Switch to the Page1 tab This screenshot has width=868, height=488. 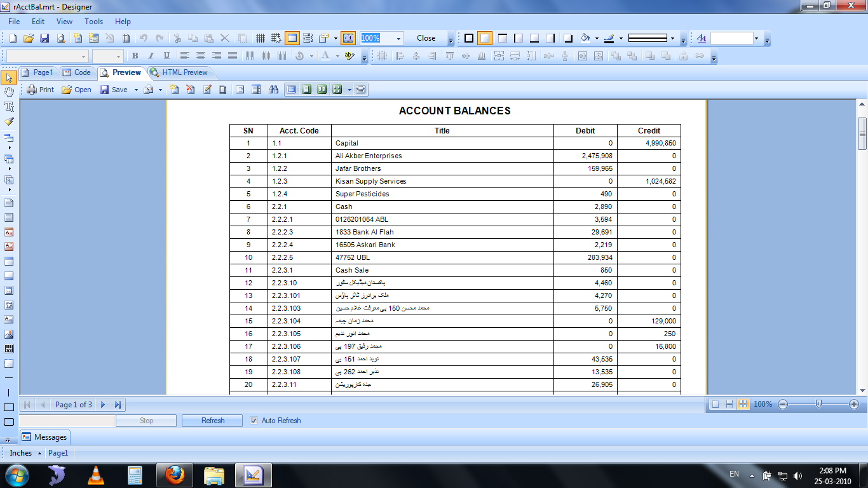38,72
